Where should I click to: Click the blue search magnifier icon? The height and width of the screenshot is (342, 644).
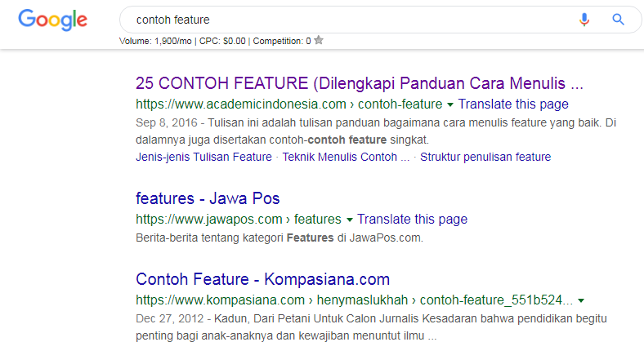pyautogui.click(x=618, y=20)
